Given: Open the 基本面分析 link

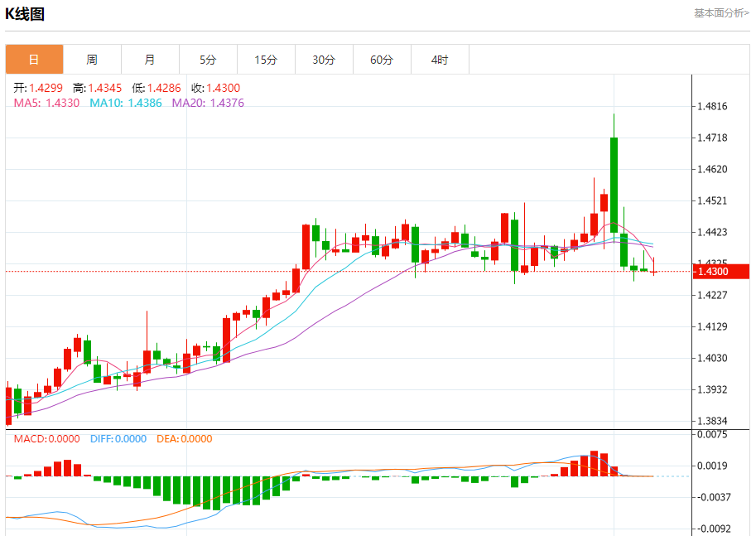Looking at the screenshot, I should [x=721, y=13].
